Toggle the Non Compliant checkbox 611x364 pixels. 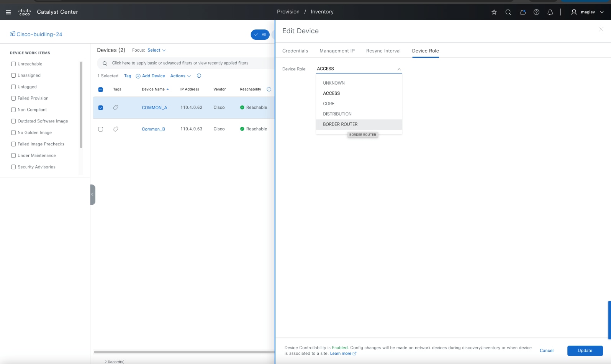pos(13,110)
